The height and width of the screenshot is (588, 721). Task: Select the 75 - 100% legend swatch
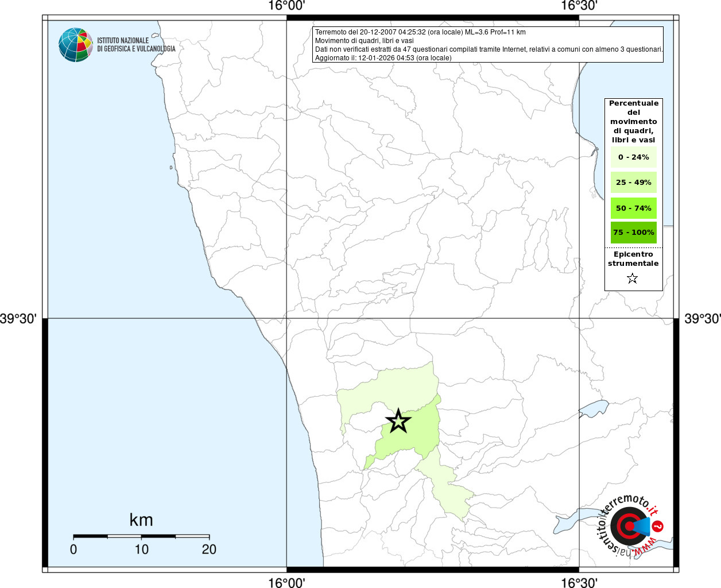coord(634,233)
